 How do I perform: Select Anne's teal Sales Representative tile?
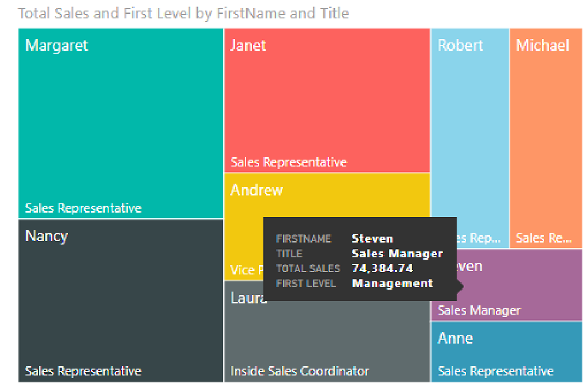(506, 346)
